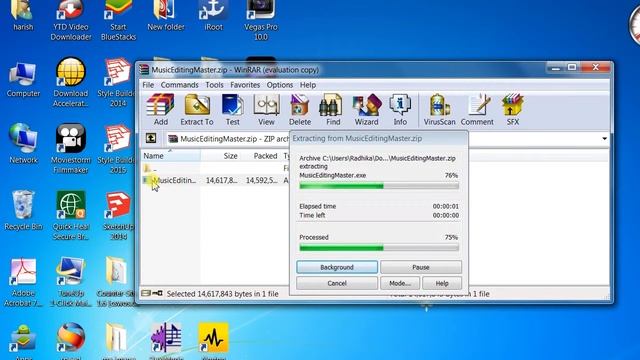Open the Tools menu
The width and height of the screenshot is (640, 360).
point(214,85)
